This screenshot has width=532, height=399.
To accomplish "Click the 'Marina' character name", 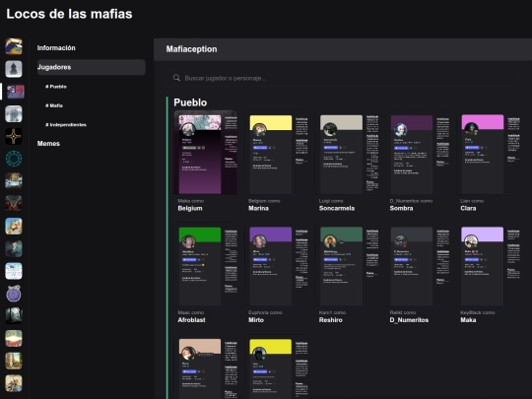I will pos(258,208).
